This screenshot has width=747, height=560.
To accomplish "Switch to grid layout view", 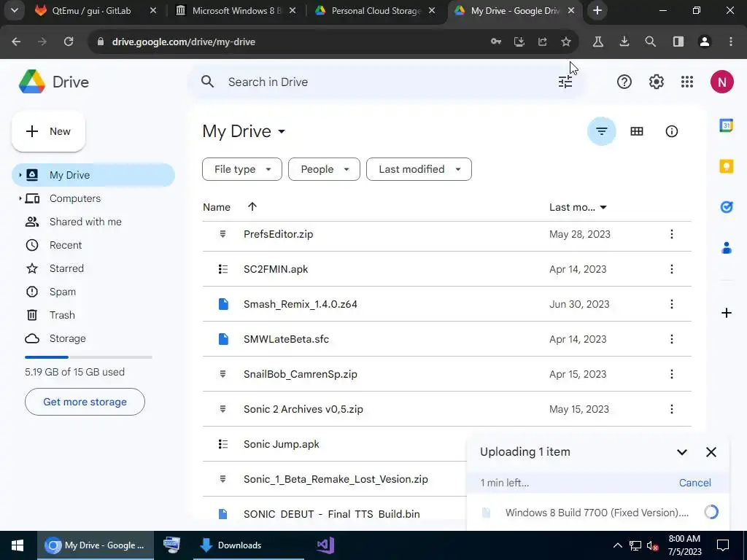I will click(636, 131).
